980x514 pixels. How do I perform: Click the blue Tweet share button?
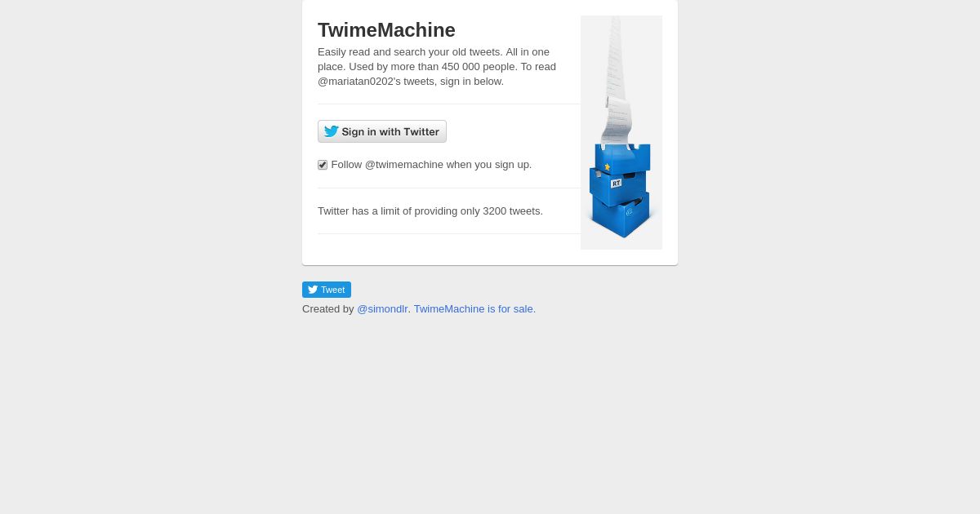click(x=327, y=290)
